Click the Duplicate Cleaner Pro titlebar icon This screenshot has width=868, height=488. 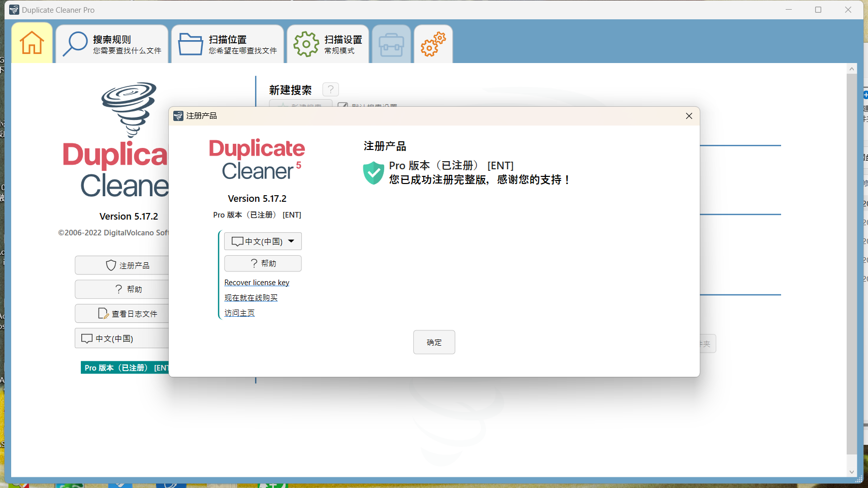[x=14, y=10]
